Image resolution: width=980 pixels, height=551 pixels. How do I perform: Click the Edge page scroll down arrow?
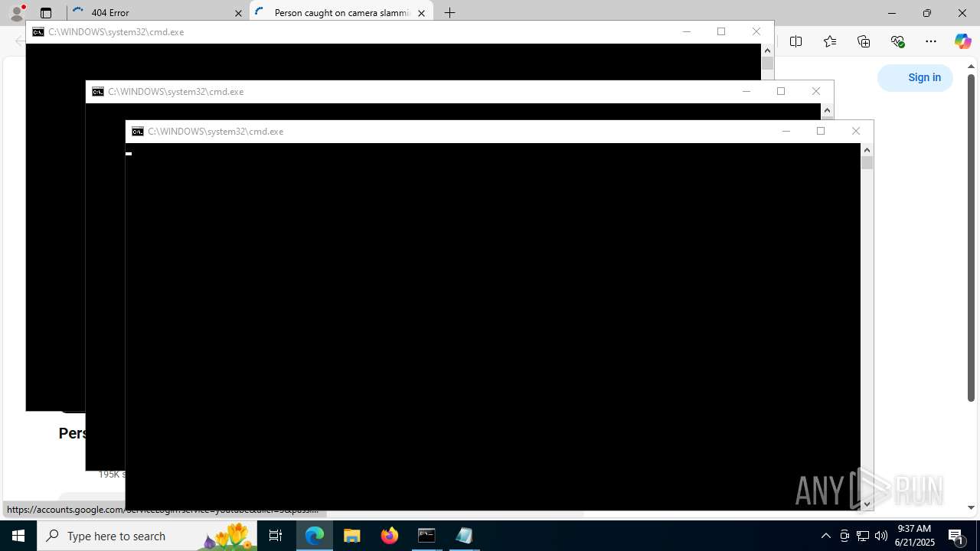click(971, 507)
